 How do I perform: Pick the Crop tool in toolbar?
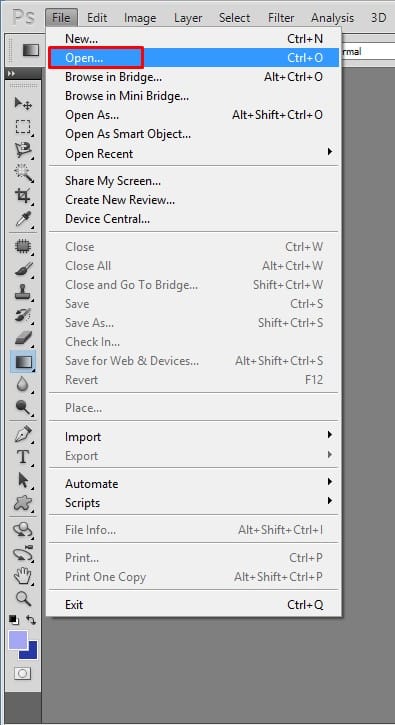pos(23,196)
